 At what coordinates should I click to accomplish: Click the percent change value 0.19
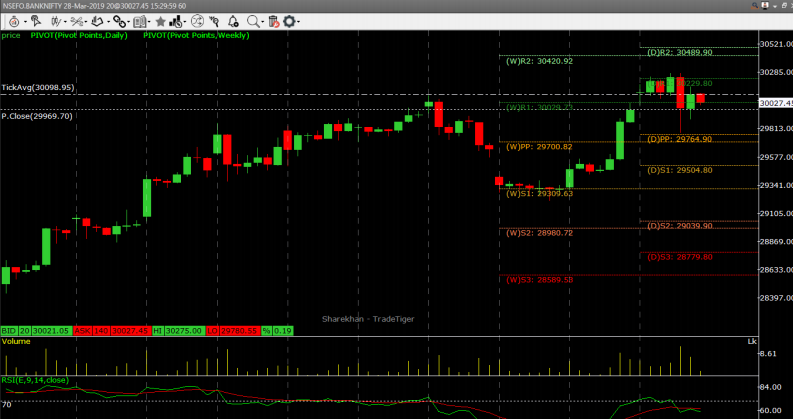pos(284,331)
